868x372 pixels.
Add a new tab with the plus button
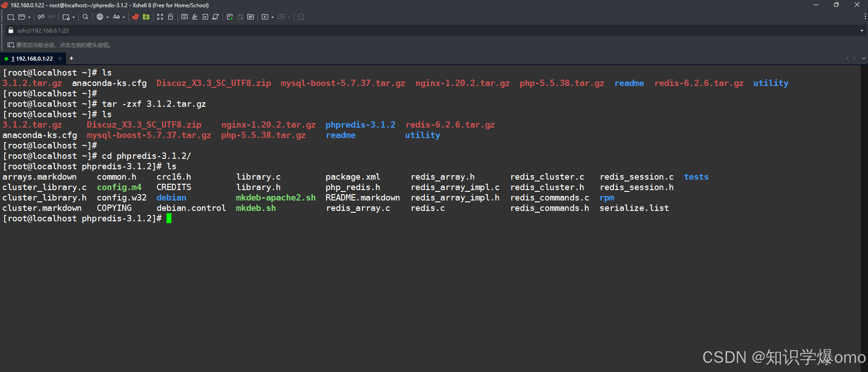pyautogui.click(x=71, y=58)
